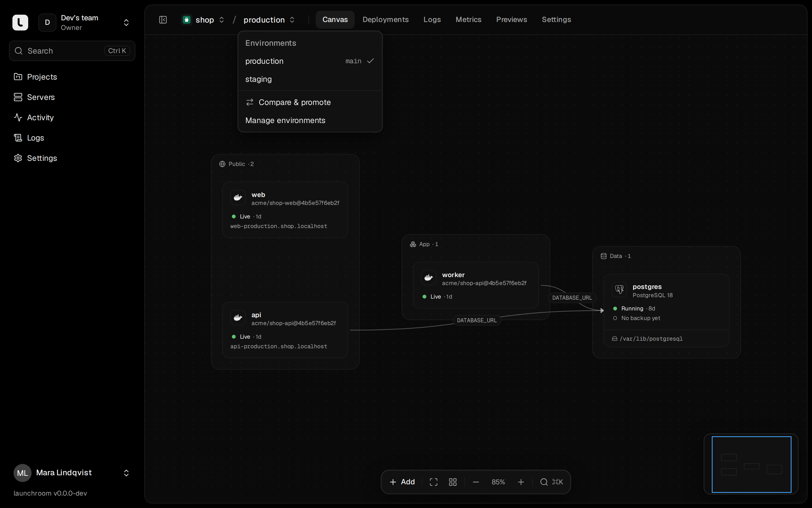Click the Add button in bottom toolbar

pos(402,482)
